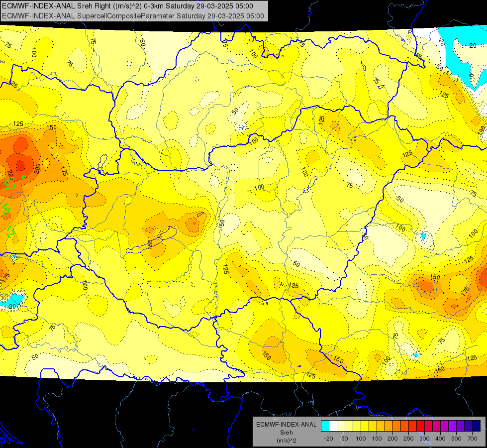Click the cyan legend swatch below -20
Viewport: 487px width, 448px height.
pyautogui.click(x=325, y=426)
